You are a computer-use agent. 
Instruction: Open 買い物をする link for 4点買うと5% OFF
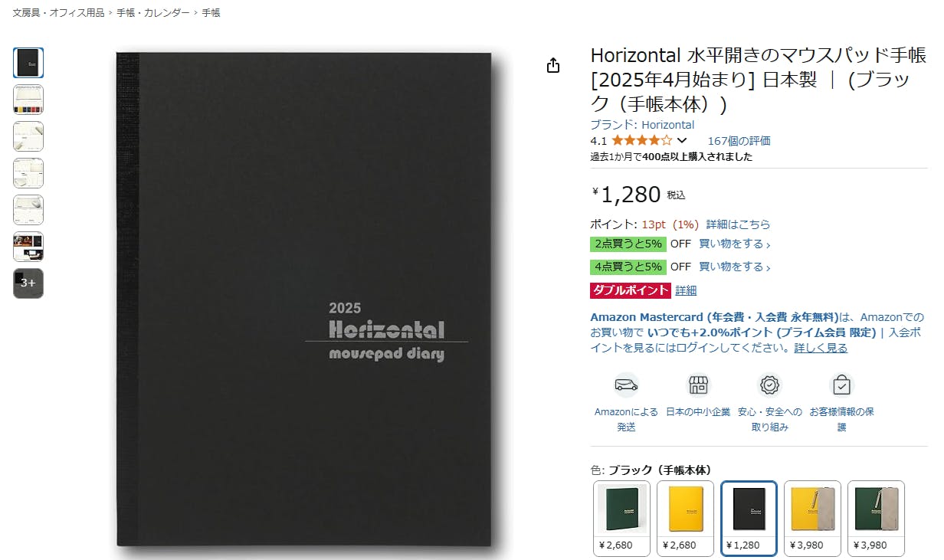tap(734, 267)
